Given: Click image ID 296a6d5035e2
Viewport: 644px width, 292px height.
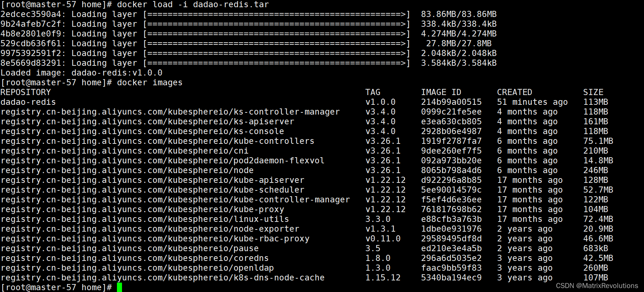Looking at the screenshot, I should point(451,258).
